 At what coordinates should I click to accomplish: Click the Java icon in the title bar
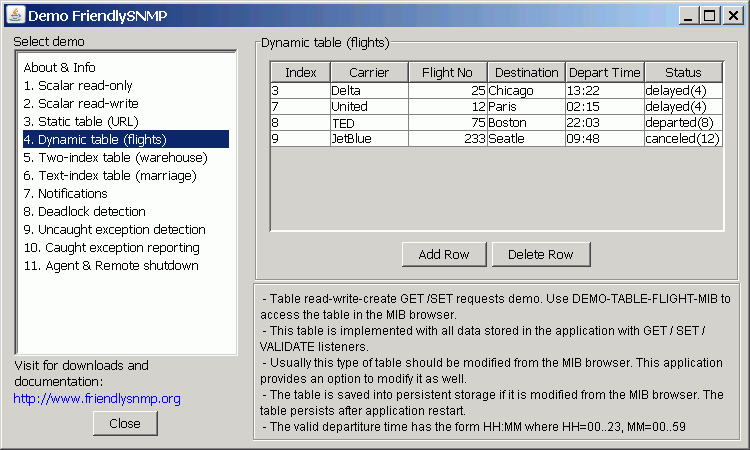click(x=15, y=15)
